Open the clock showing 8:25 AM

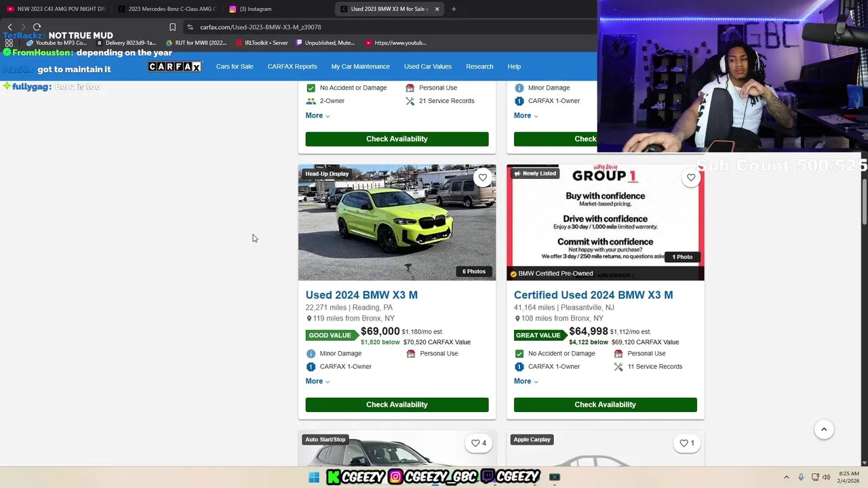click(849, 477)
